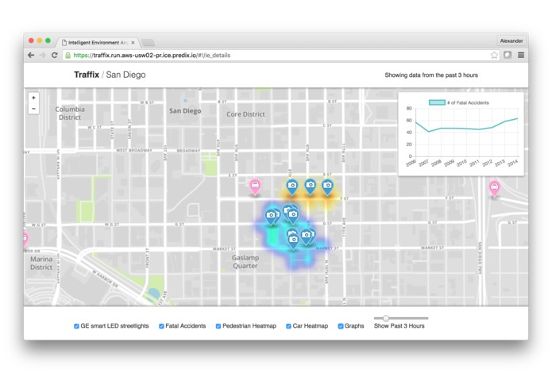Select the Intelligent Environment tab
The width and height of the screenshot is (552, 392).
tap(98, 43)
